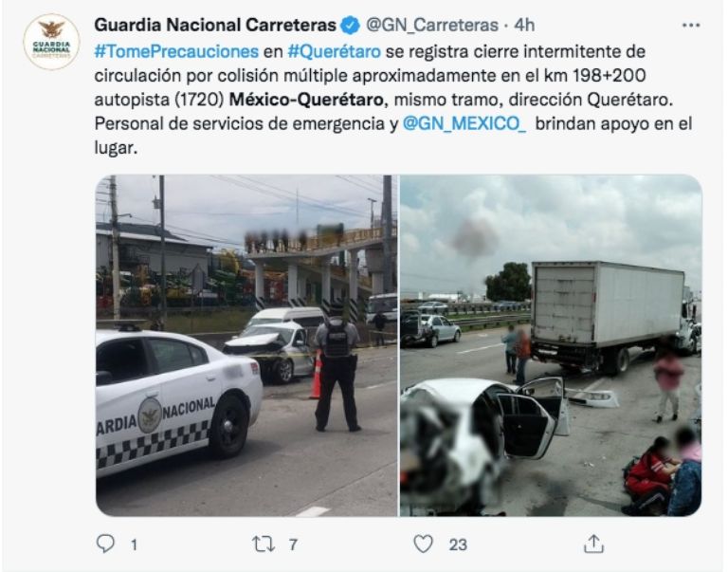
Task: Retweet using the retweet arrows icon
Action: click(264, 544)
